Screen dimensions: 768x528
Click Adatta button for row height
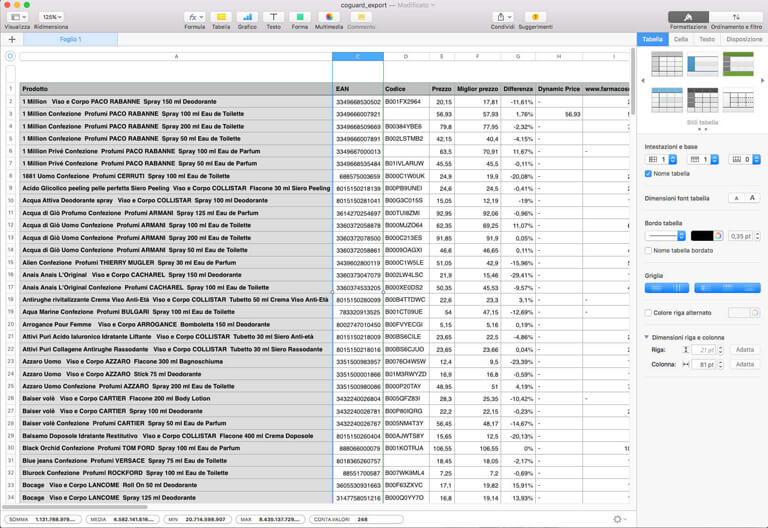tap(745, 350)
